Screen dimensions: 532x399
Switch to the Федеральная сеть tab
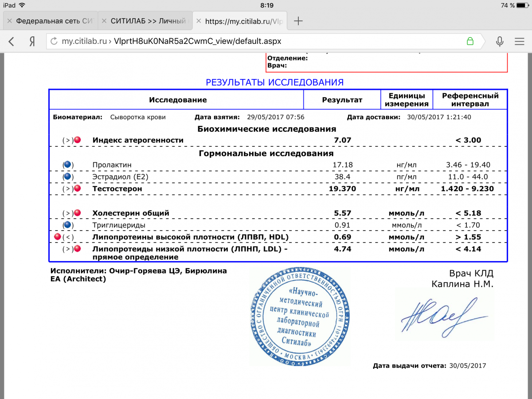pos(54,21)
